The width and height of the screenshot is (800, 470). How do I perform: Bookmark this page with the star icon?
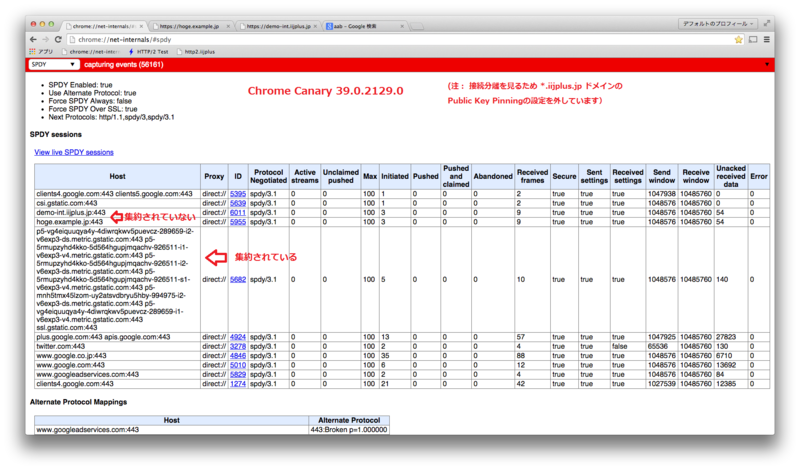[738, 39]
